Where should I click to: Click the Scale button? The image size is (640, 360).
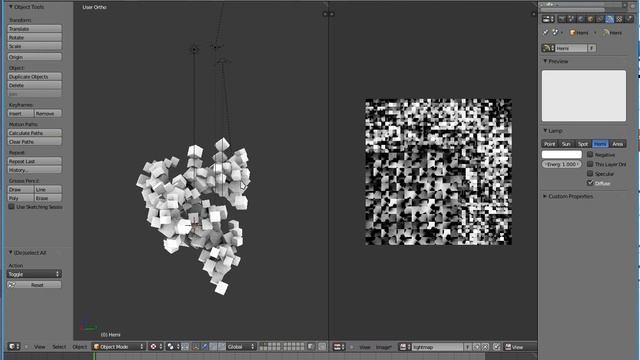click(35, 46)
